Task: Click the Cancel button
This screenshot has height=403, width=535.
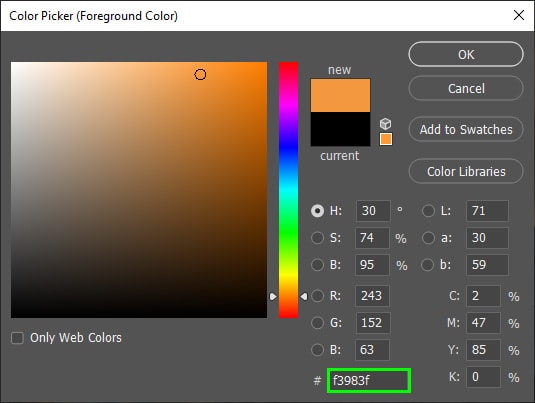Action: pos(466,88)
